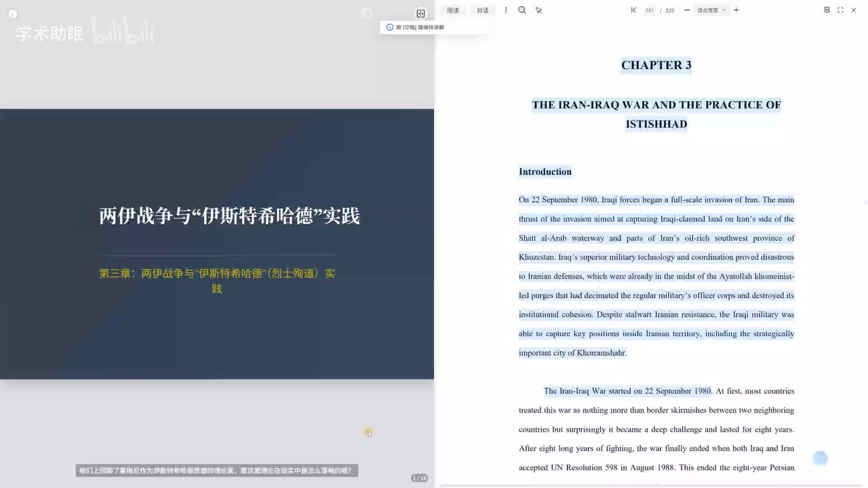The width and height of the screenshot is (868, 488).
Task: Enter fullscreen view of the document
Action: [x=840, y=10]
